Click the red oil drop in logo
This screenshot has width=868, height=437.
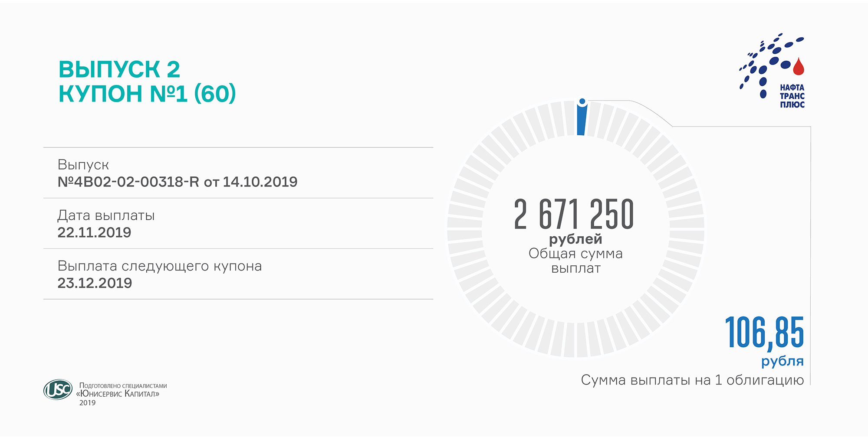coord(799,67)
